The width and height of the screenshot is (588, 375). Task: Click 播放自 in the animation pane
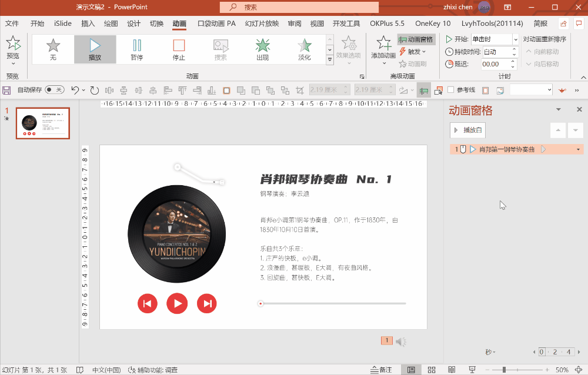pos(467,129)
